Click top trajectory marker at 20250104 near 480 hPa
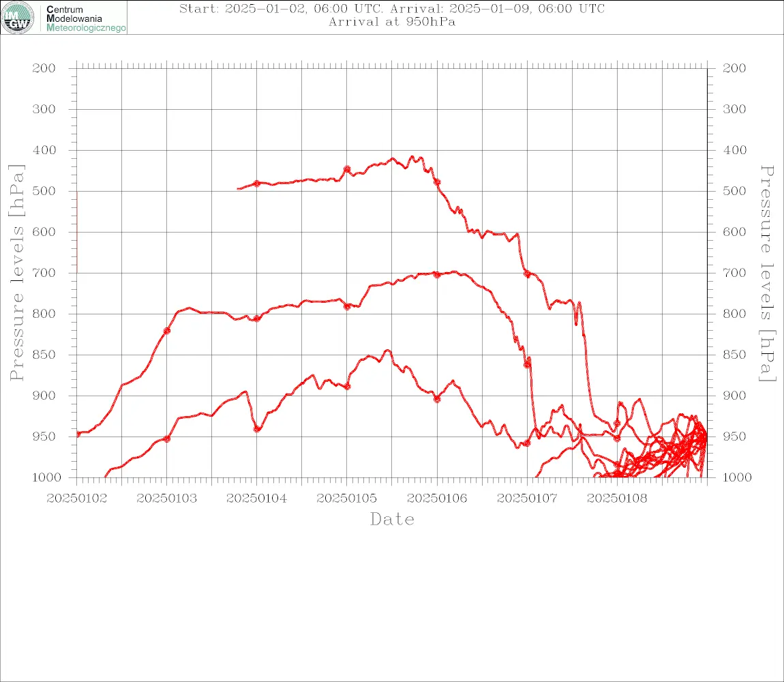Screen dimensions: 784x682 click(x=256, y=183)
